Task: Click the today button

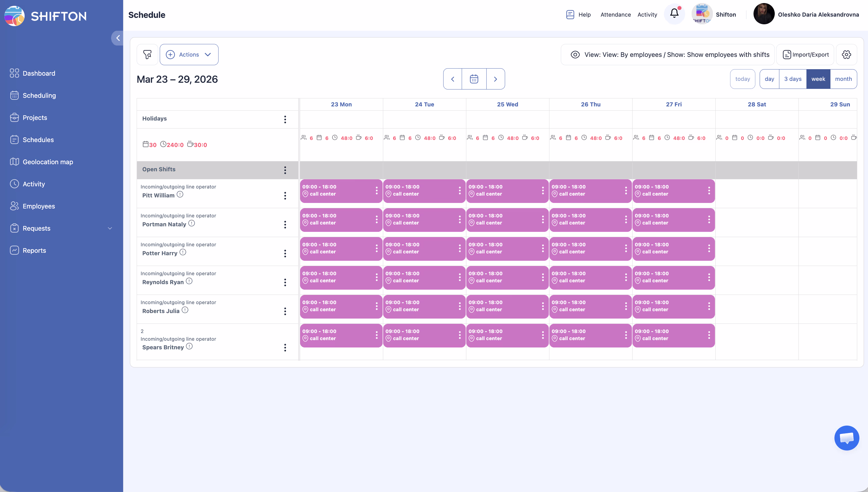Action: 742,79
